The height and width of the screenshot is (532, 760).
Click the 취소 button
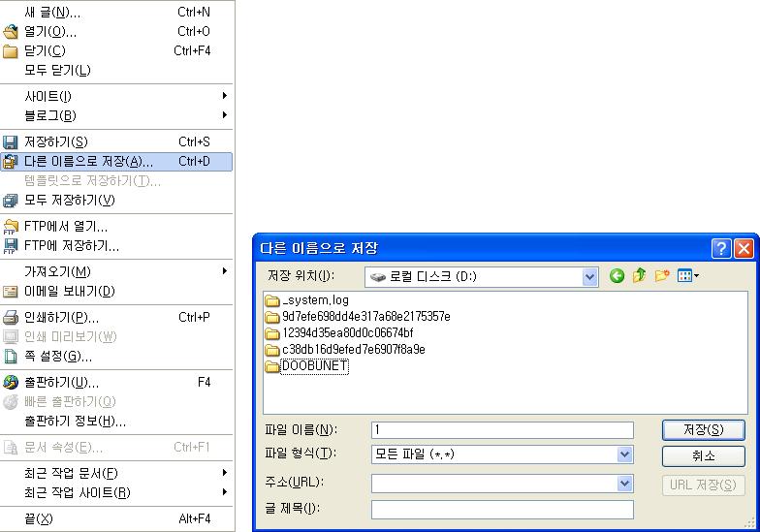[704, 455]
